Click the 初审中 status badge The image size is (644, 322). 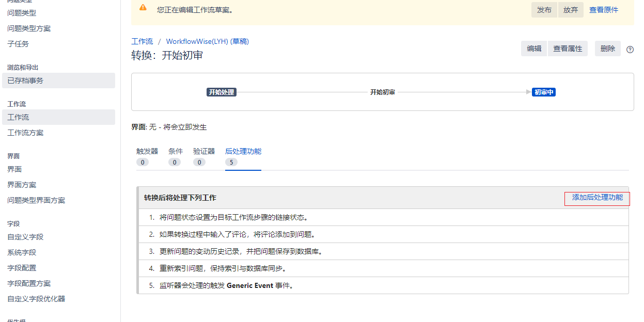[544, 92]
